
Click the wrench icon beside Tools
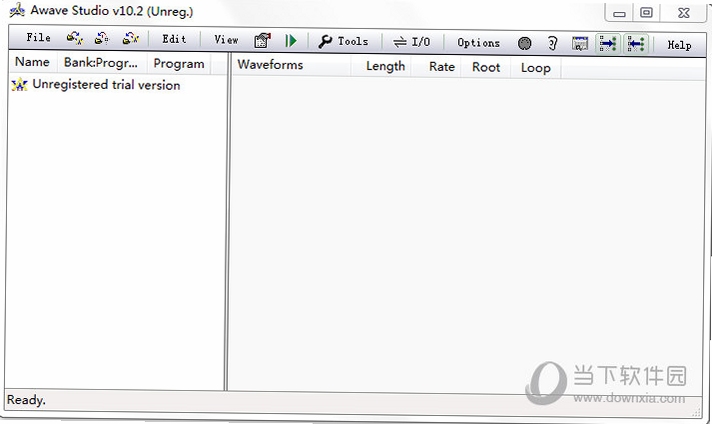(x=325, y=41)
